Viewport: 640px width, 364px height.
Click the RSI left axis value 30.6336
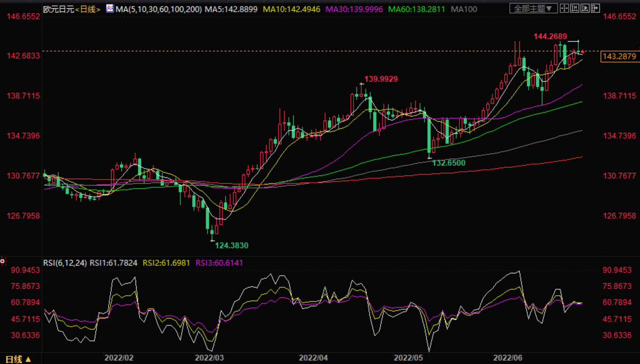(x=25, y=335)
